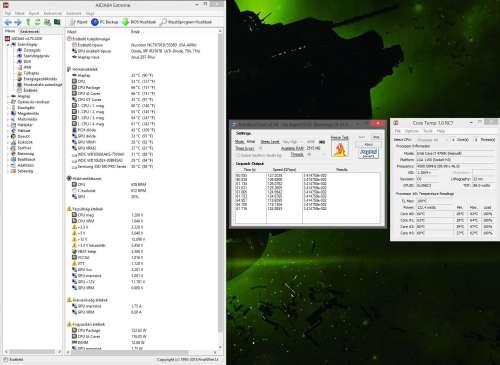500x365 pixels.
Task: Expand the Háttértár tree node
Action: (8, 125)
